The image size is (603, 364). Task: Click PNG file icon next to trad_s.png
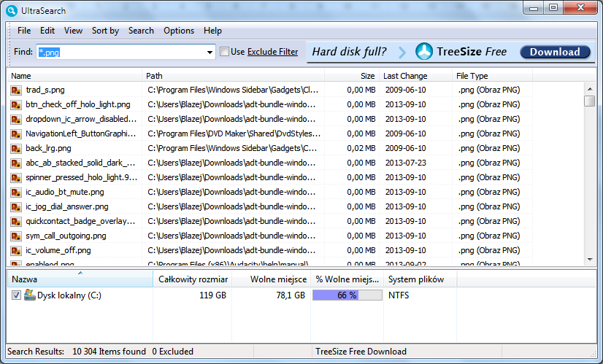click(x=16, y=90)
